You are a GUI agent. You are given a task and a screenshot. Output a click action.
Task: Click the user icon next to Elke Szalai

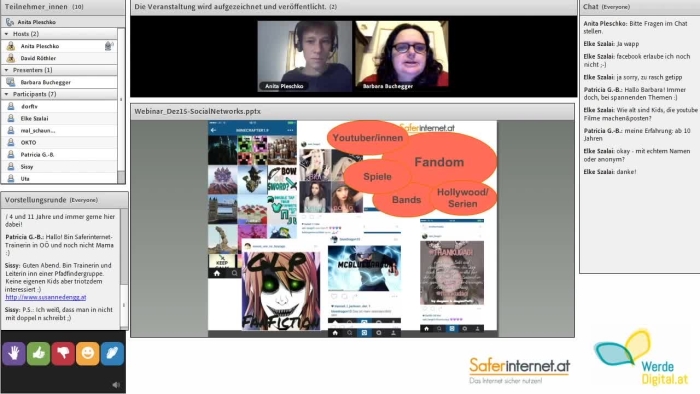tap(11, 118)
